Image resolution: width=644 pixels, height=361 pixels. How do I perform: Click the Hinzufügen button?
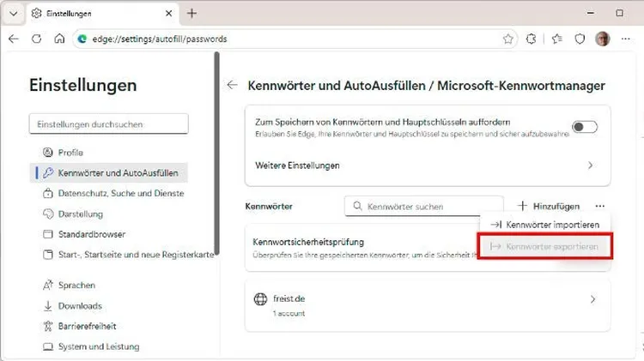click(549, 206)
